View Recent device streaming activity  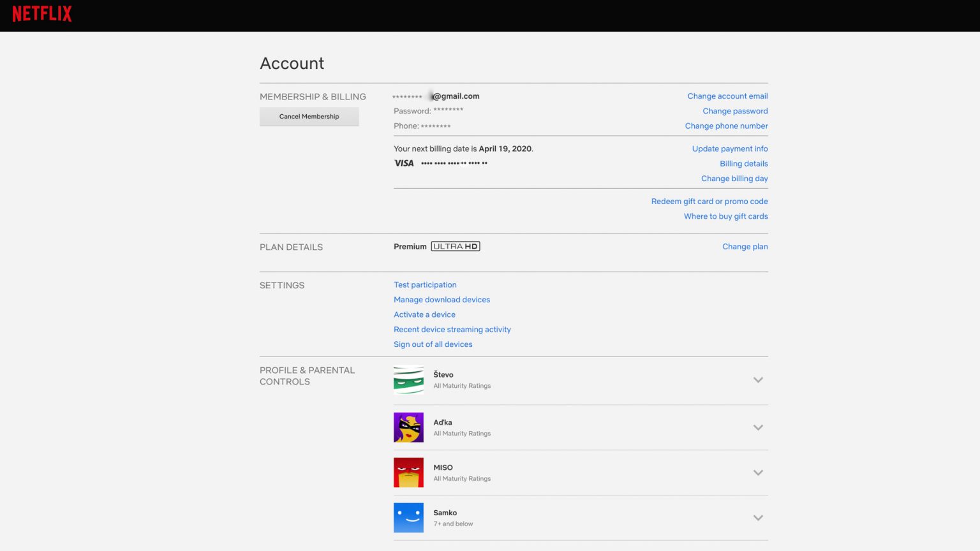pos(452,330)
